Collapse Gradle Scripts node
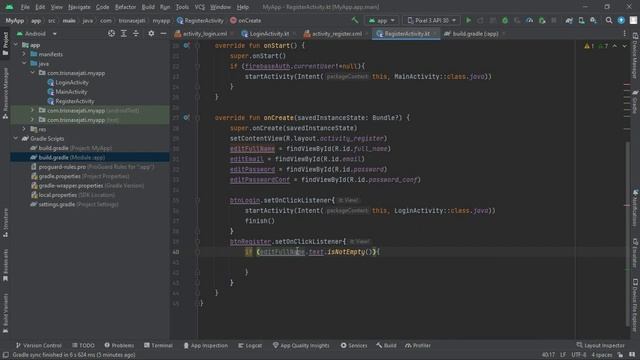The height and width of the screenshot is (360, 640). coord(16,138)
